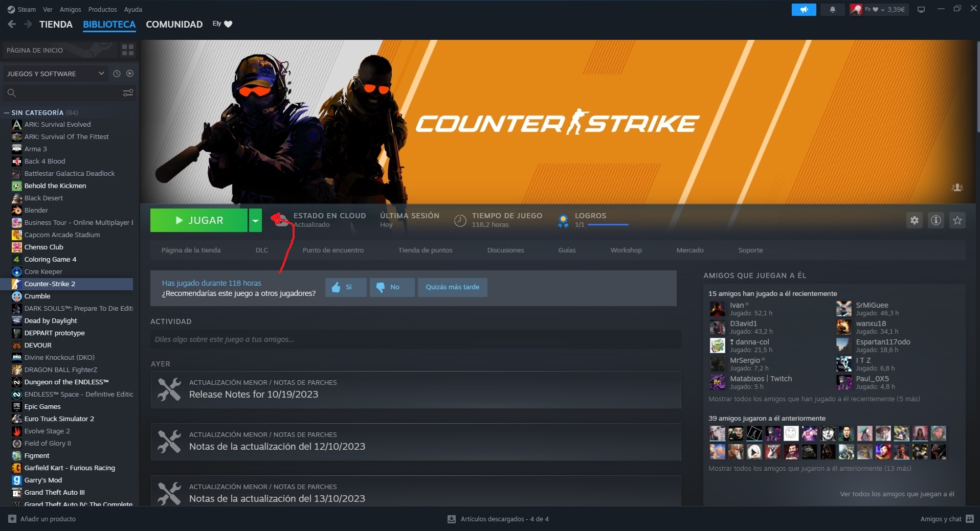Screen dimensions: 980x531
Task: Click the add product plus icon
Action: coord(12,519)
